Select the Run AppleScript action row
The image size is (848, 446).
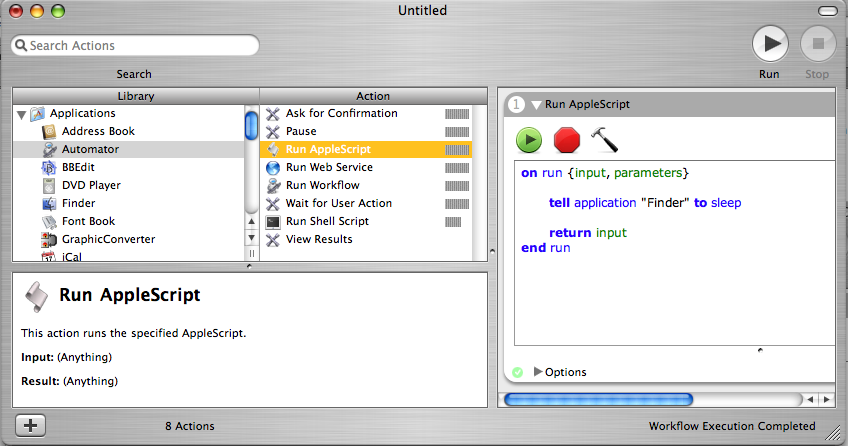(x=366, y=149)
